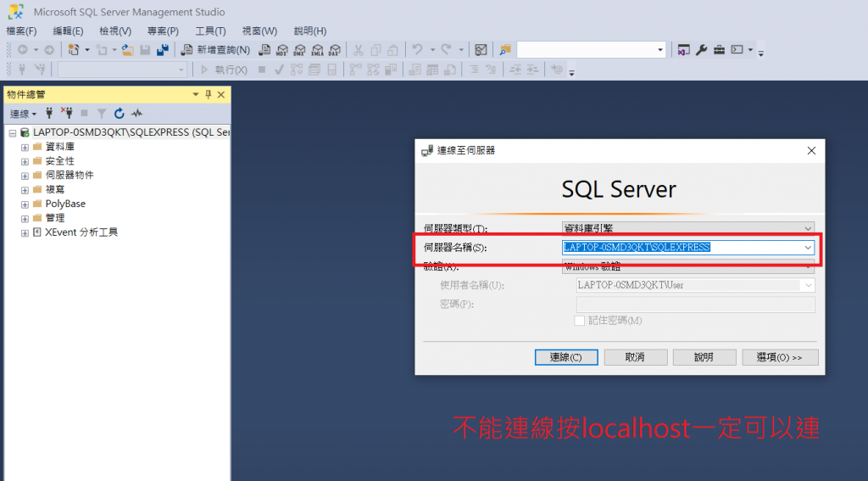
Task: Open a DAX query from toolbar
Action: 334,50
